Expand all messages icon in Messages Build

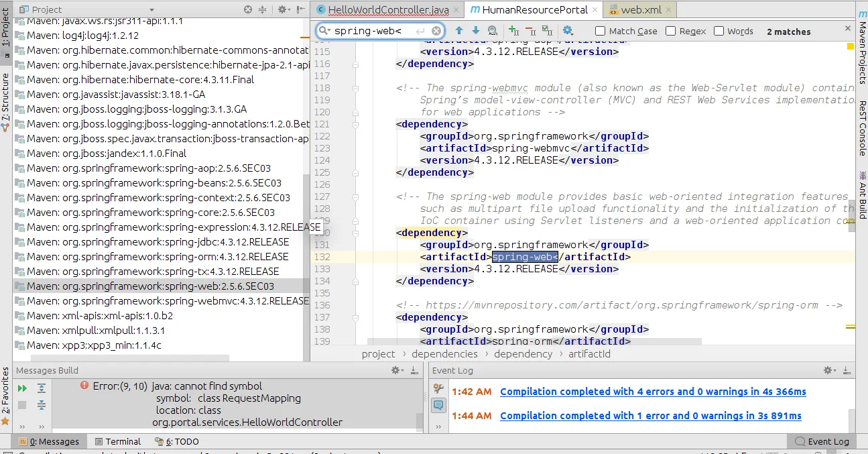42,388
